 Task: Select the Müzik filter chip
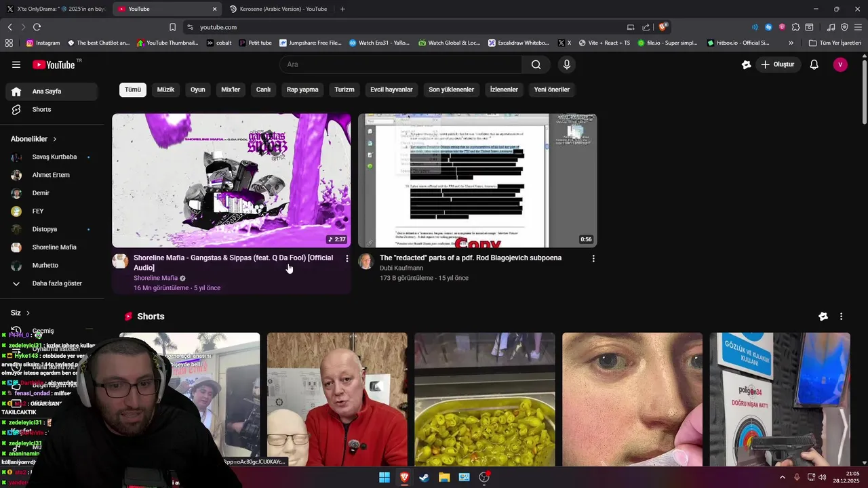tap(165, 89)
